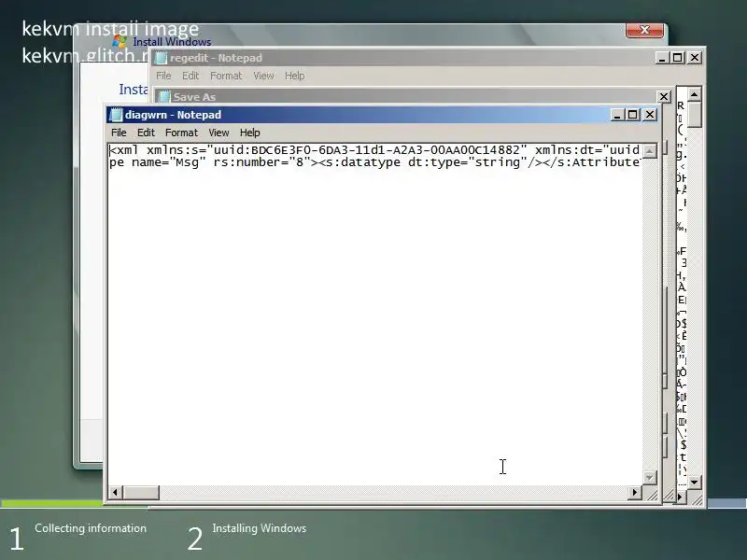Click the regedit - Notepad title text
Screen dimensions: 747x560
216,58
